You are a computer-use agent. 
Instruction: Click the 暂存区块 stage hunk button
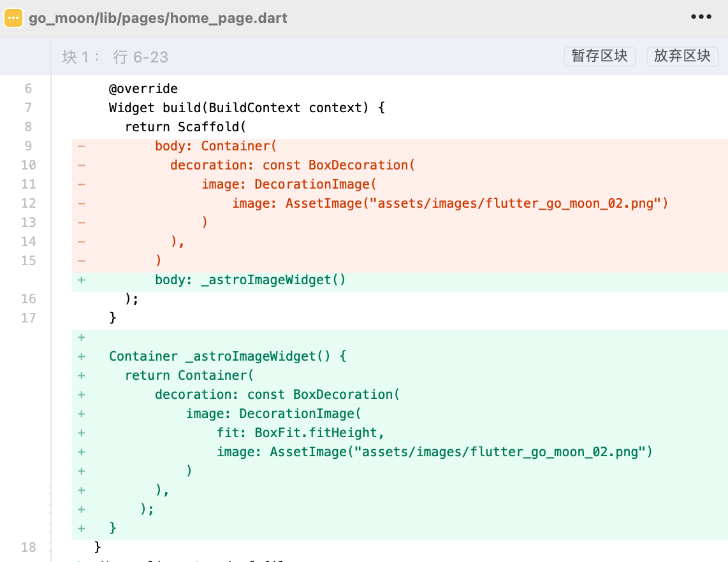(x=599, y=56)
